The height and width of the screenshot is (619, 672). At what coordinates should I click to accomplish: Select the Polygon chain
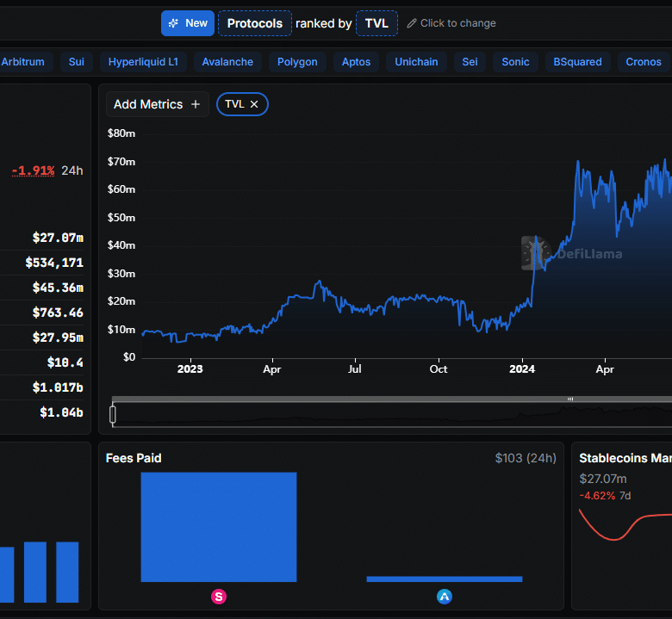coord(297,62)
